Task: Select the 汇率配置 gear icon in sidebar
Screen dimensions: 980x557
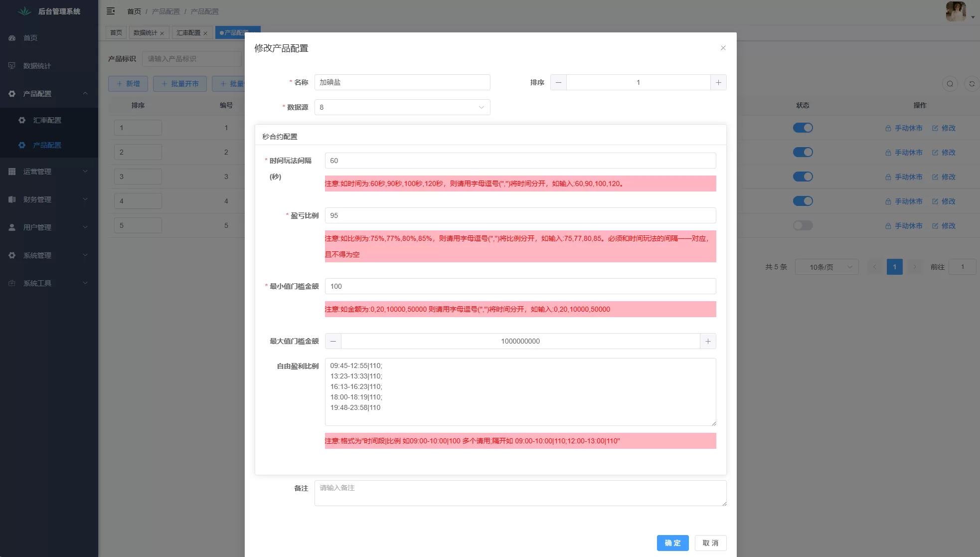Action: tap(21, 120)
